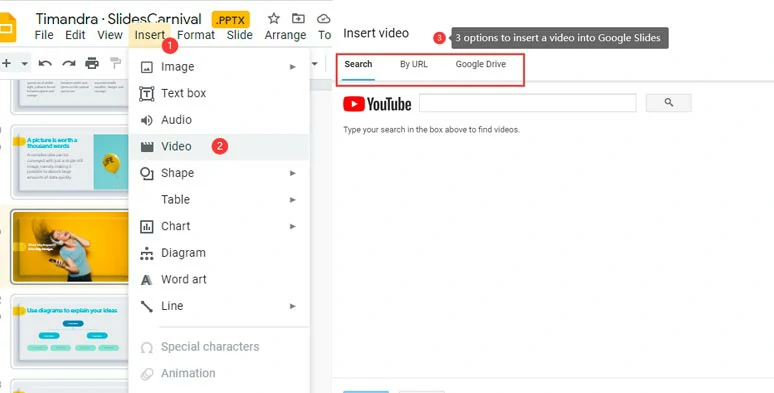Switch to the Search tab

coord(358,64)
